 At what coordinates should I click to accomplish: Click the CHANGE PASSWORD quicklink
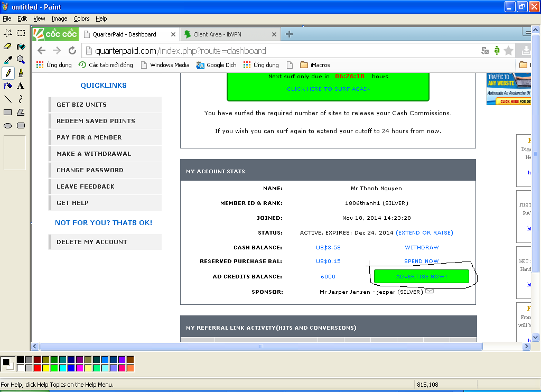pyautogui.click(x=105, y=170)
